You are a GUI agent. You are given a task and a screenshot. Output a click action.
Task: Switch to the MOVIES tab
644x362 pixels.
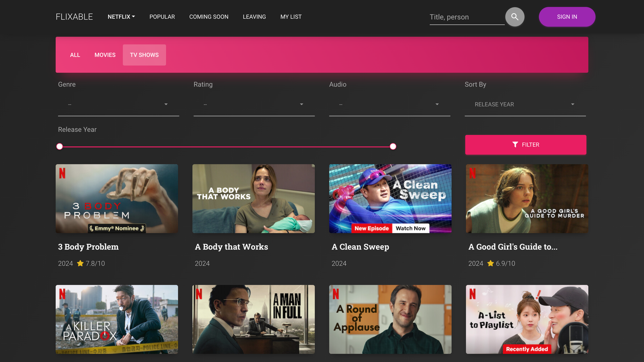coord(105,55)
